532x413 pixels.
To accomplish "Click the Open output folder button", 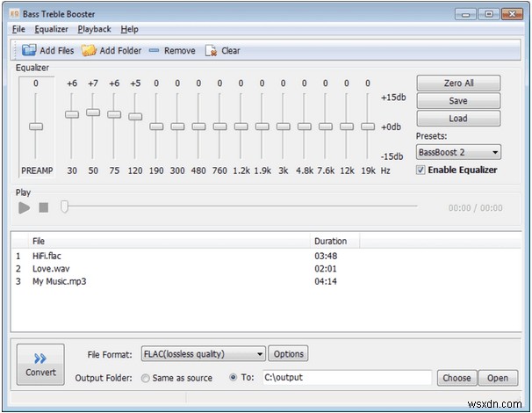I will (x=498, y=378).
